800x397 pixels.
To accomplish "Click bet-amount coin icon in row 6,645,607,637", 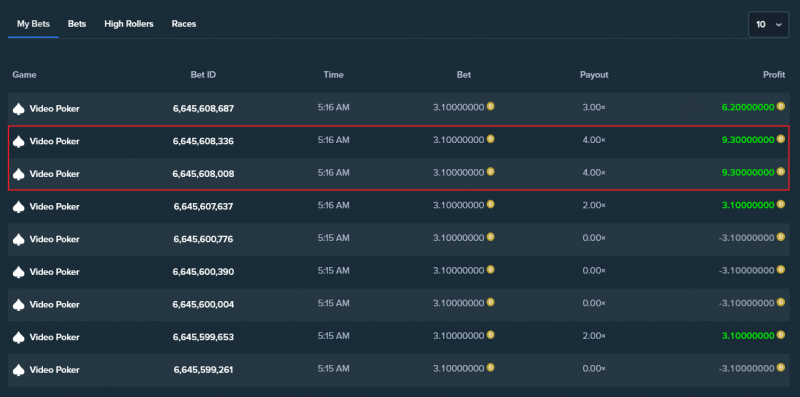I will coord(490,204).
